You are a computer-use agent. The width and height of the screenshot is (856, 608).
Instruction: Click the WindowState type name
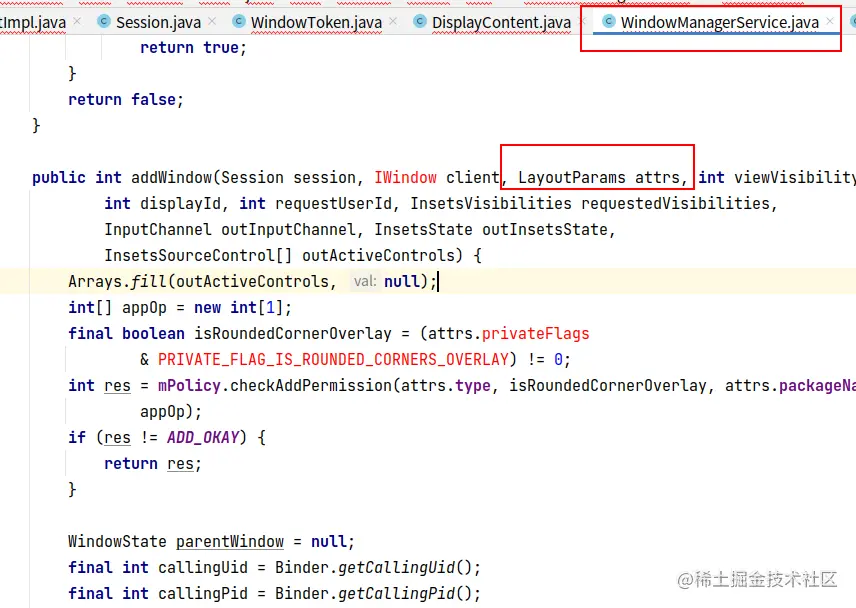(117, 541)
